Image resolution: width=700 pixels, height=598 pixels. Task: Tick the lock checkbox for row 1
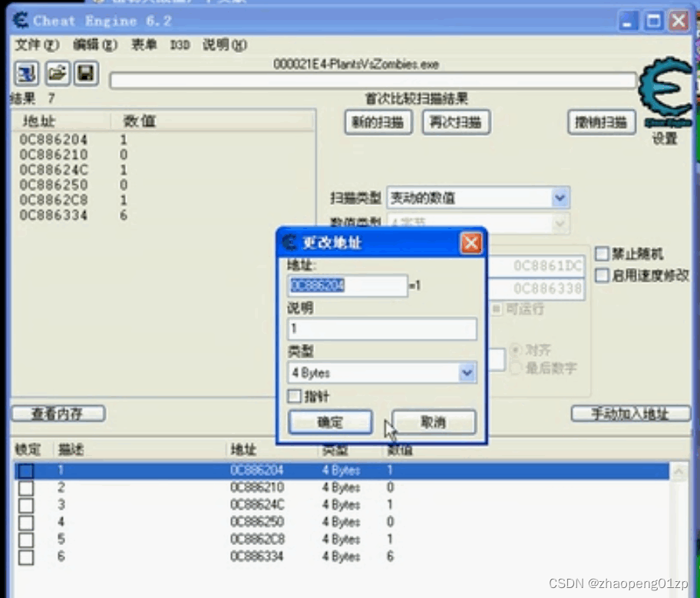coord(26,471)
